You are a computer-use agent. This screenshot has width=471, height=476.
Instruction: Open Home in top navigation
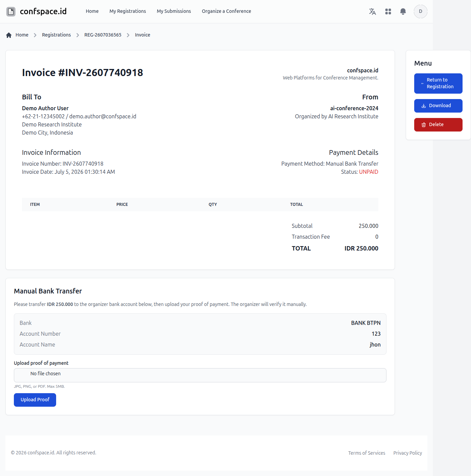point(92,11)
